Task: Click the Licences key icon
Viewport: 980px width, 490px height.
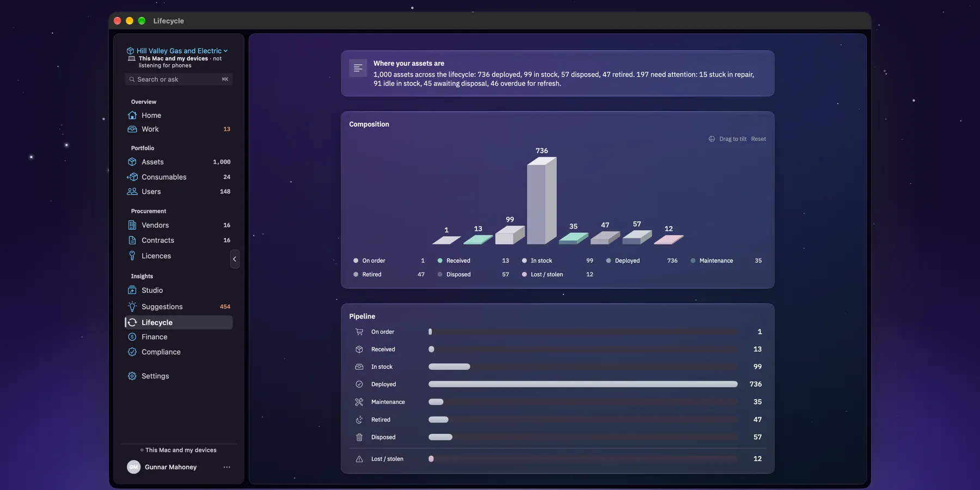Action: click(x=132, y=256)
